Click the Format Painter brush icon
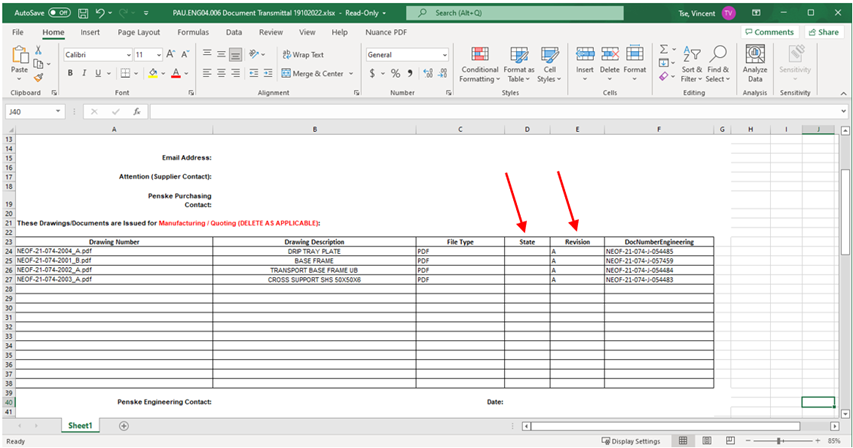 (x=38, y=77)
